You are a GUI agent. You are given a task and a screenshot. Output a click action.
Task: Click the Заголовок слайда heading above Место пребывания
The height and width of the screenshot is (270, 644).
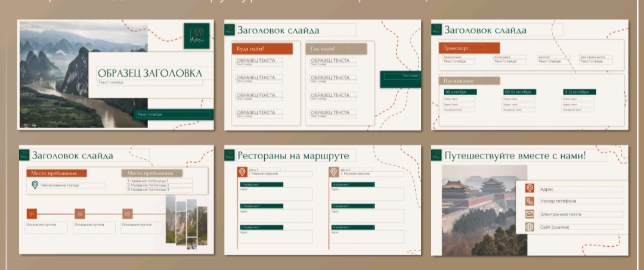(x=72, y=156)
